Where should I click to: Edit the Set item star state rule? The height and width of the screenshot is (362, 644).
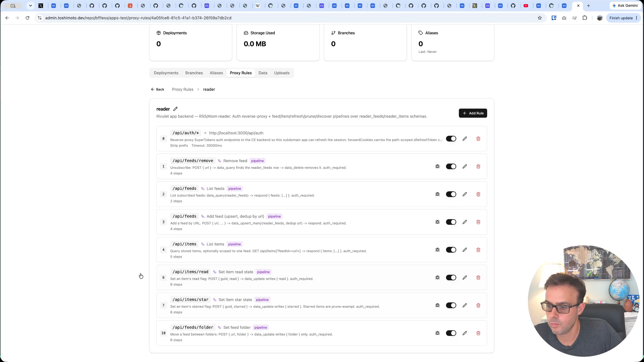(465, 305)
